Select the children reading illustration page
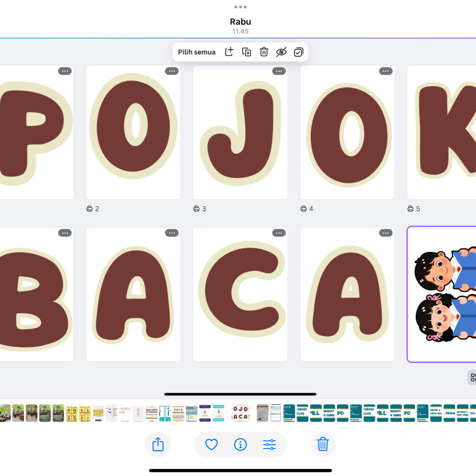 pyautogui.click(x=442, y=294)
